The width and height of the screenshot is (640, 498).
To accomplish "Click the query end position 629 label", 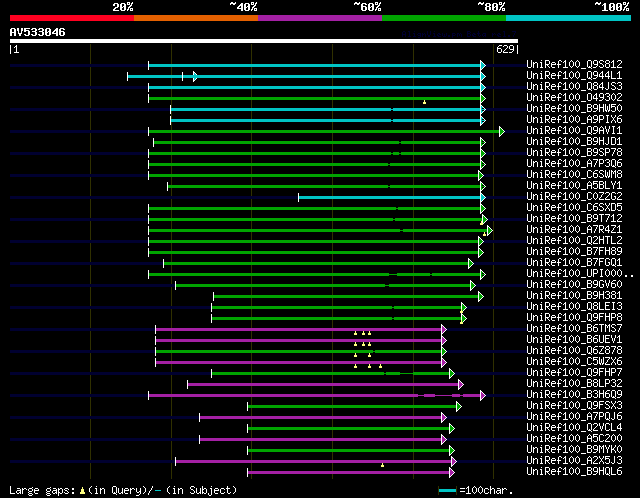I will (505, 49).
